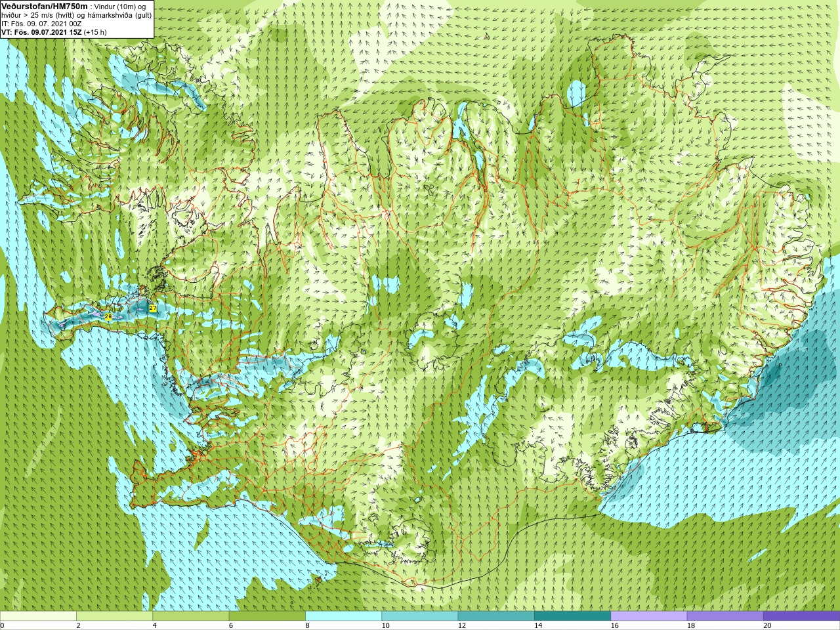Select the 4–6 m/s green legend swatch
This screenshot has height=630, width=840.
[191, 616]
